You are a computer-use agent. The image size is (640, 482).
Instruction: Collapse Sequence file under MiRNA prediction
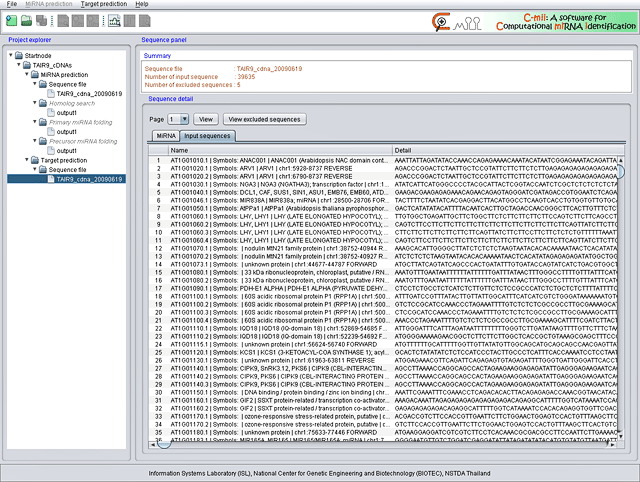(x=35, y=84)
